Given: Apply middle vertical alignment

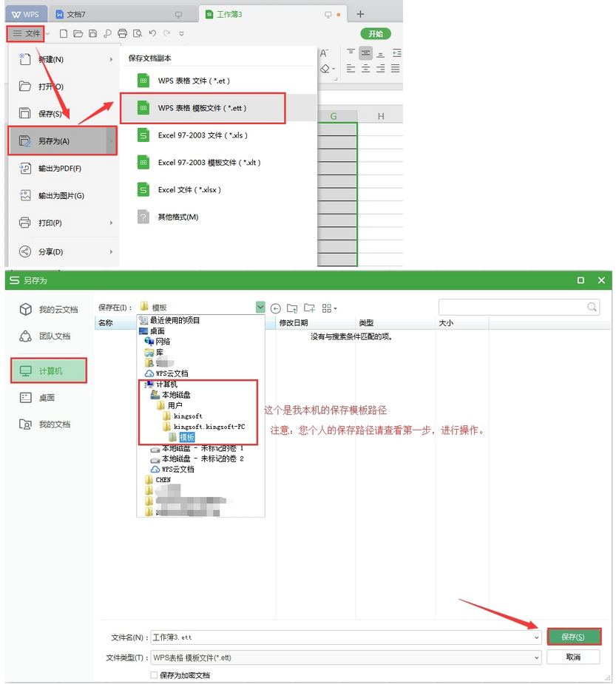Looking at the screenshot, I should pos(365,53).
